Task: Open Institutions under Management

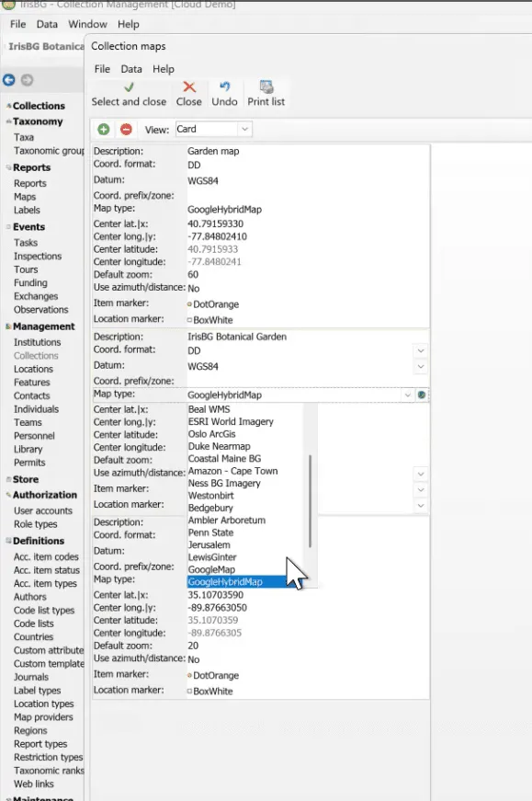Action: pos(38,342)
